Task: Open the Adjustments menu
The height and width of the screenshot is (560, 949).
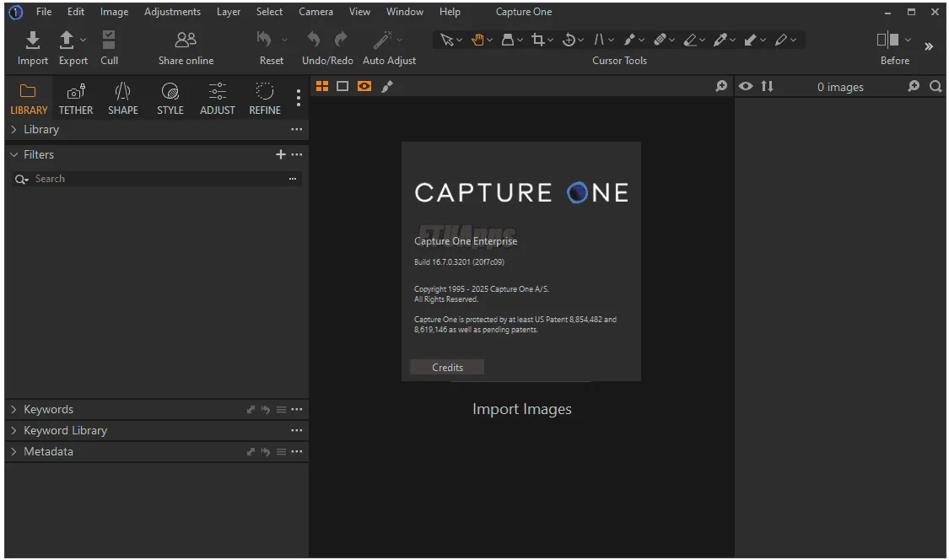Action: [172, 11]
